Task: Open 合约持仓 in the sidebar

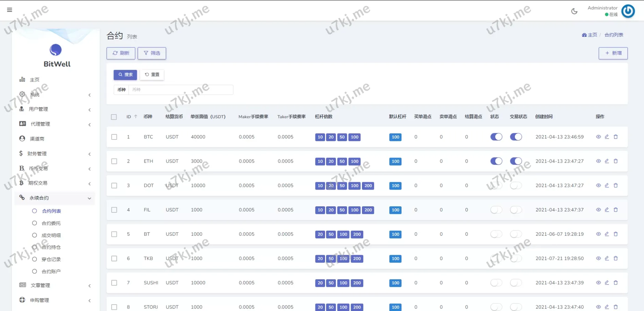Action: click(x=51, y=247)
